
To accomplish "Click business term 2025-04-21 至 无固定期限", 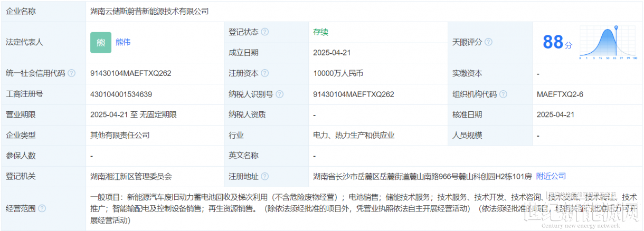I will click(134, 114).
